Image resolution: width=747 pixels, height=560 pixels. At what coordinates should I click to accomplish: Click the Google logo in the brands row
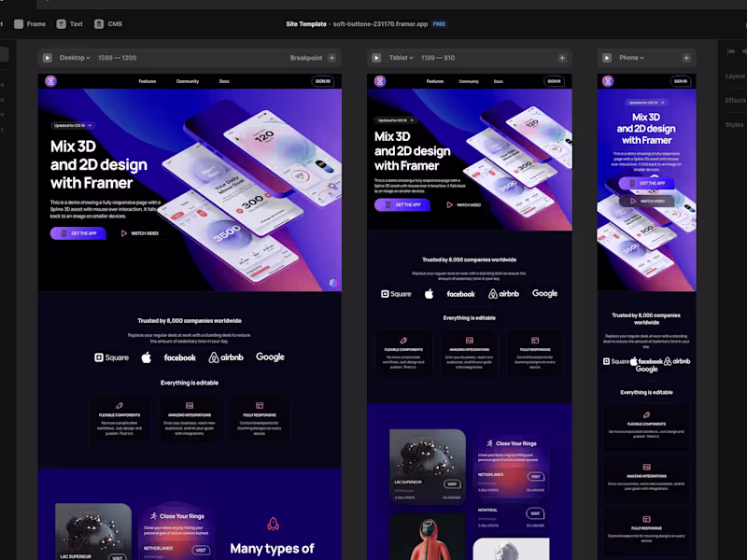(x=270, y=357)
